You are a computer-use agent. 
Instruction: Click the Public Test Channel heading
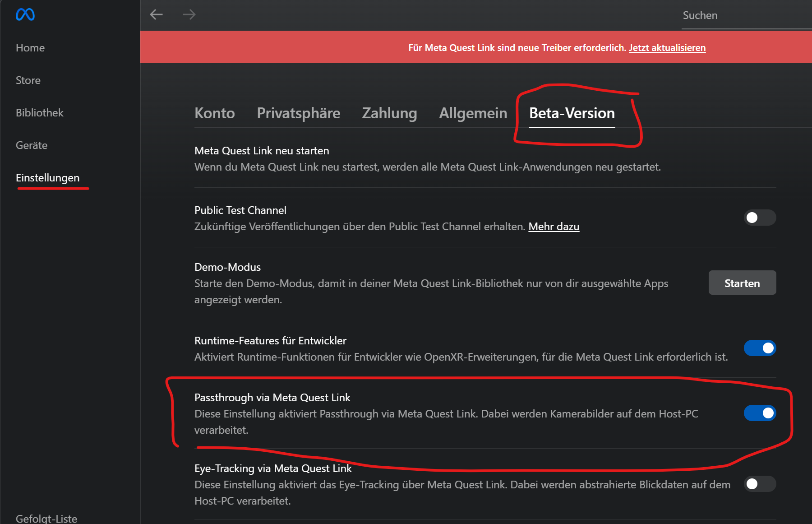240,210
